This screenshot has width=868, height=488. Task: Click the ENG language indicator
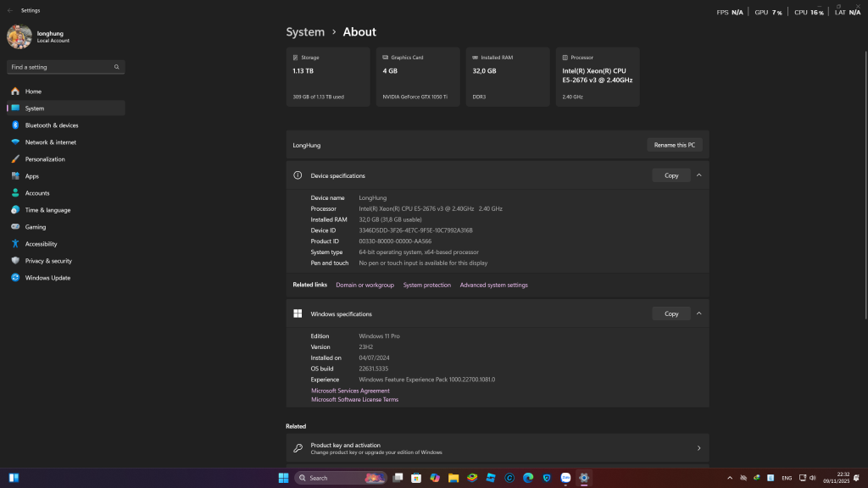click(x=787, y=478)
